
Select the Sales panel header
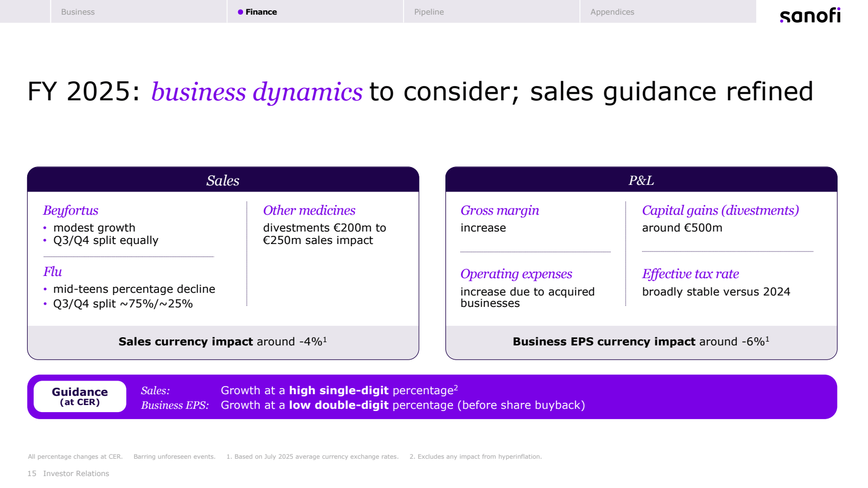click(x=223, y=180)
